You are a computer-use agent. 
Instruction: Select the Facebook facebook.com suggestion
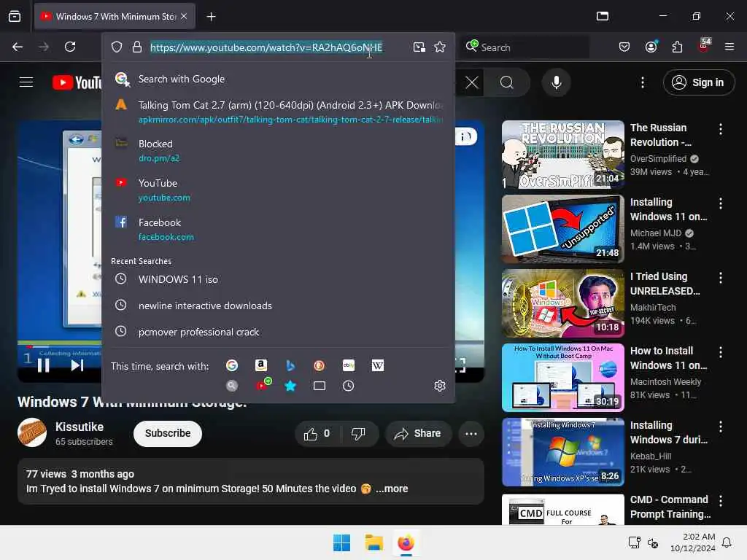pos(278,229)
